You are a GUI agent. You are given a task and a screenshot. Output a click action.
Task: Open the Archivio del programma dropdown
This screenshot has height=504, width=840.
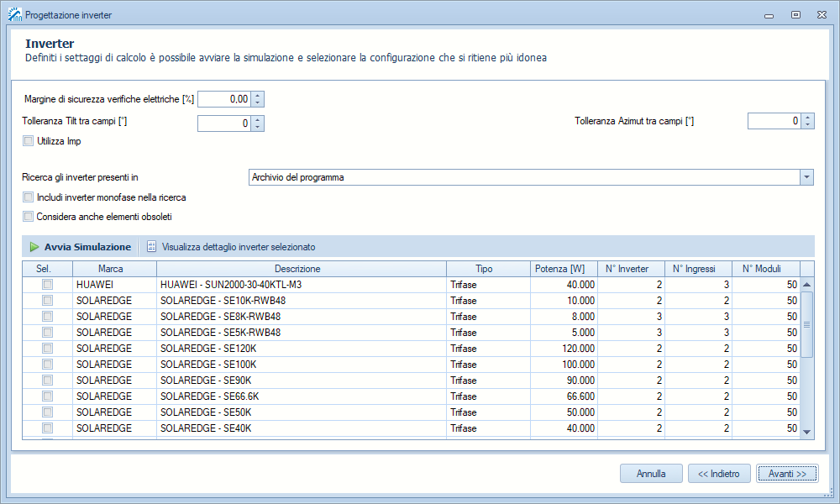click(x=806, y=177)
